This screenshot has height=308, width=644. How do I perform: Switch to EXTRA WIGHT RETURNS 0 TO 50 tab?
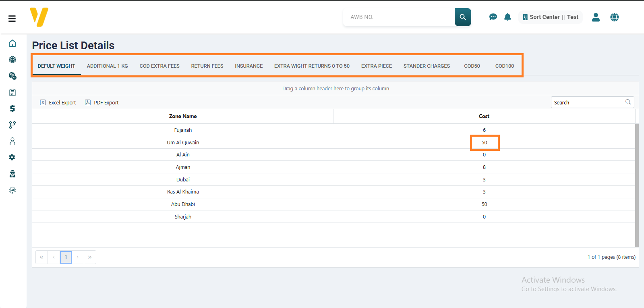(x=312, y=66)
